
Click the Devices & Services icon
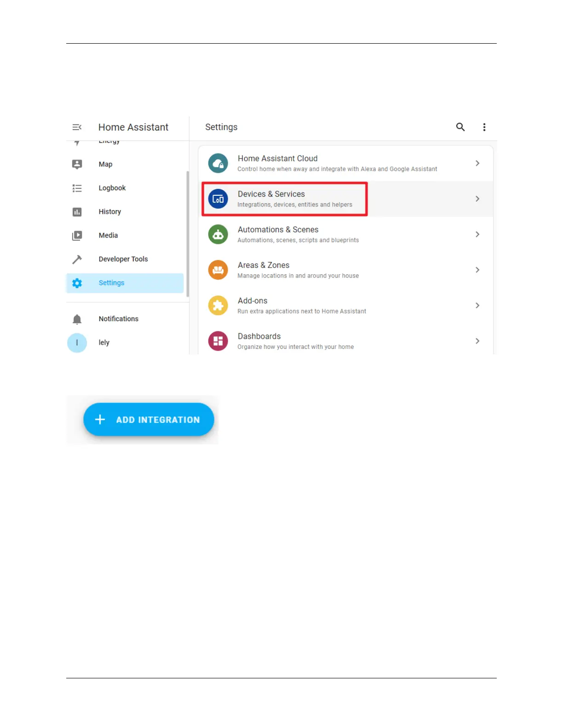[218, 199]
